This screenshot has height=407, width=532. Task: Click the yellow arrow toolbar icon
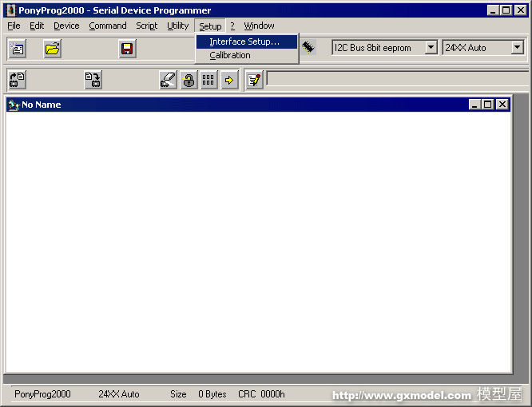(x=229, y=80)
